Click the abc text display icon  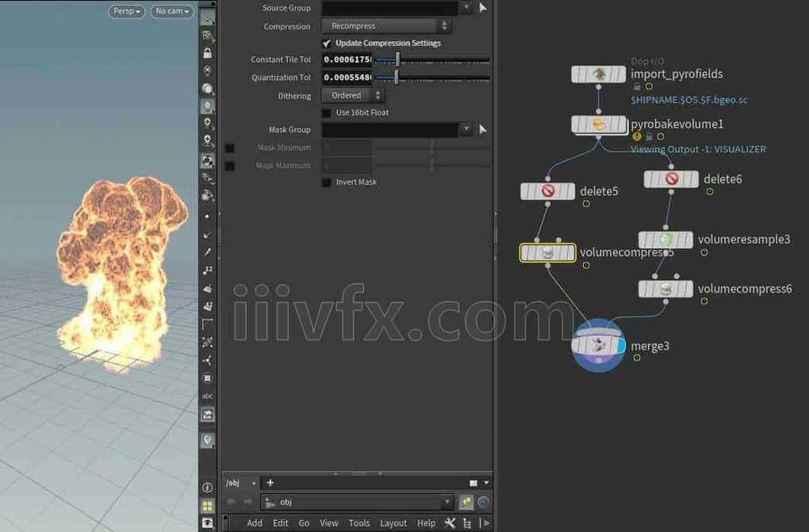coord(208,396)
